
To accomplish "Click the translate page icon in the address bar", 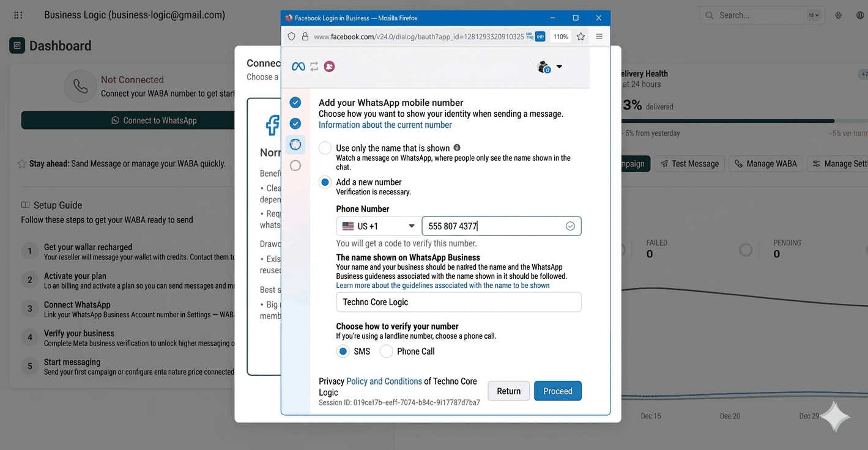I will (x=530, y=37).
